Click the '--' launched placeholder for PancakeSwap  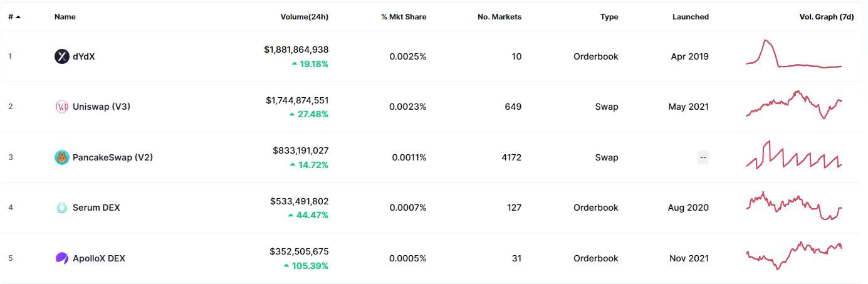pos(703,158)
